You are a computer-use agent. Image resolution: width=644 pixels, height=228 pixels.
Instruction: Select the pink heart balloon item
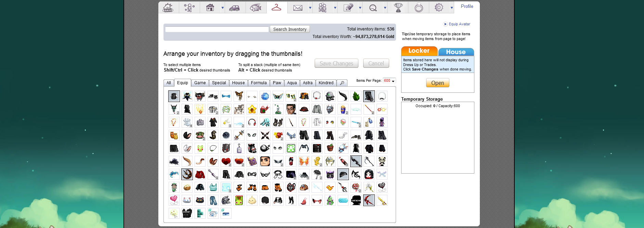point(174,200)
